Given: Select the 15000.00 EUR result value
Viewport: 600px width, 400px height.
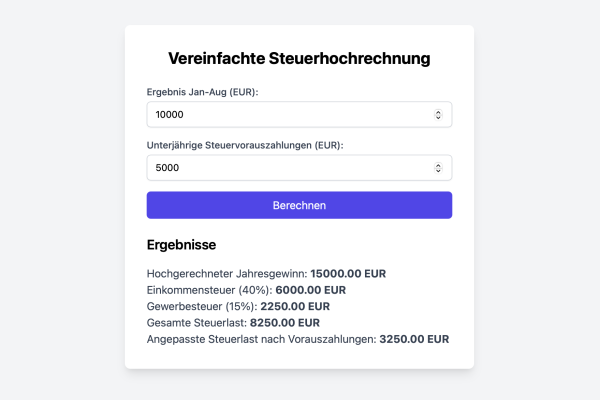Looking at the screenshot, I should coord(348,273).
